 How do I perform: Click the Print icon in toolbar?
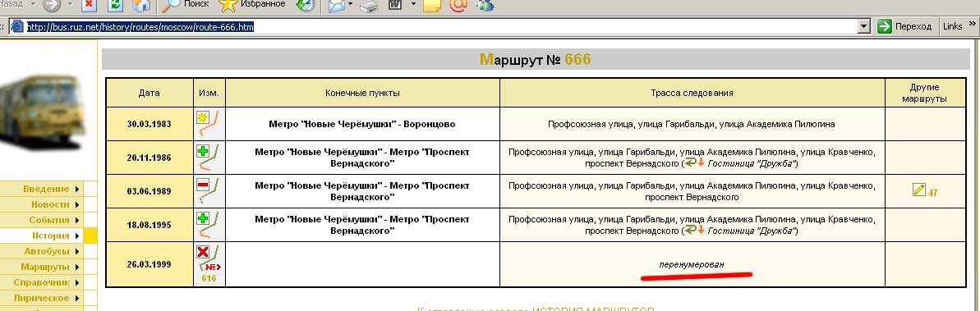tap(370, 6)
